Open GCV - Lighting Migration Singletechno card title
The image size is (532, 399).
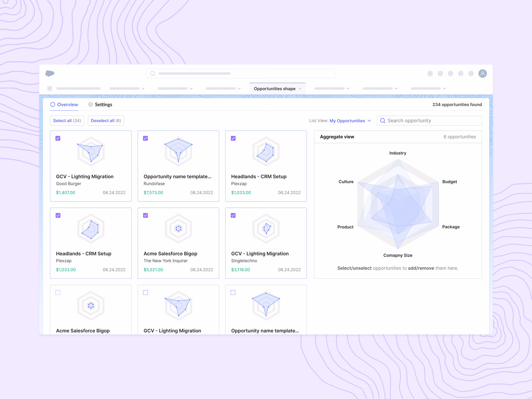coord(260,254)
